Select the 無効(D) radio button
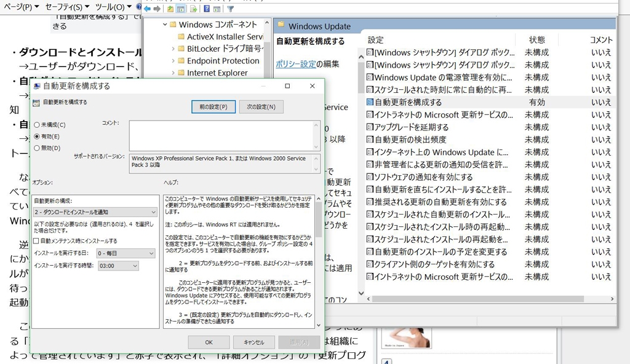Image resolution: width=630 pixels, height=364 pixels. (37, 148)
